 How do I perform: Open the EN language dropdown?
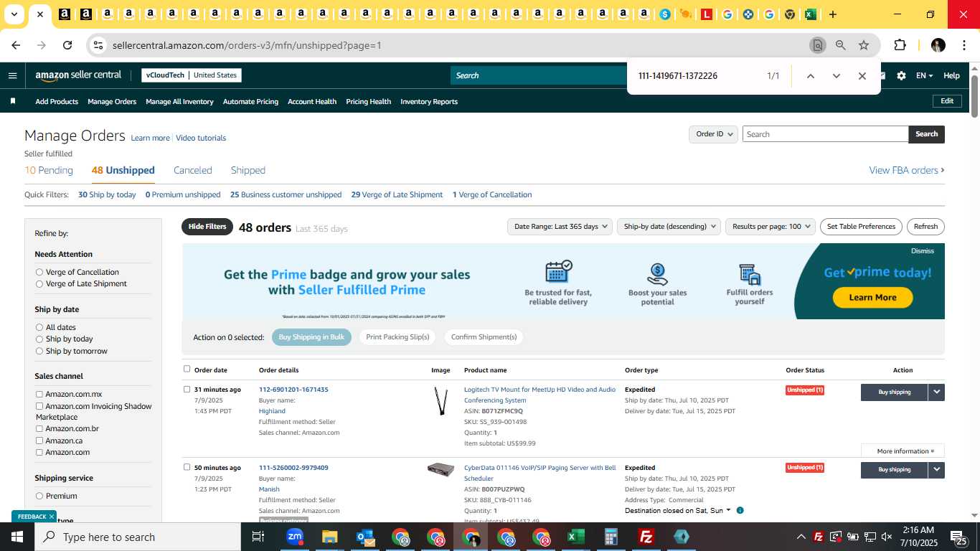coord(924,75)
